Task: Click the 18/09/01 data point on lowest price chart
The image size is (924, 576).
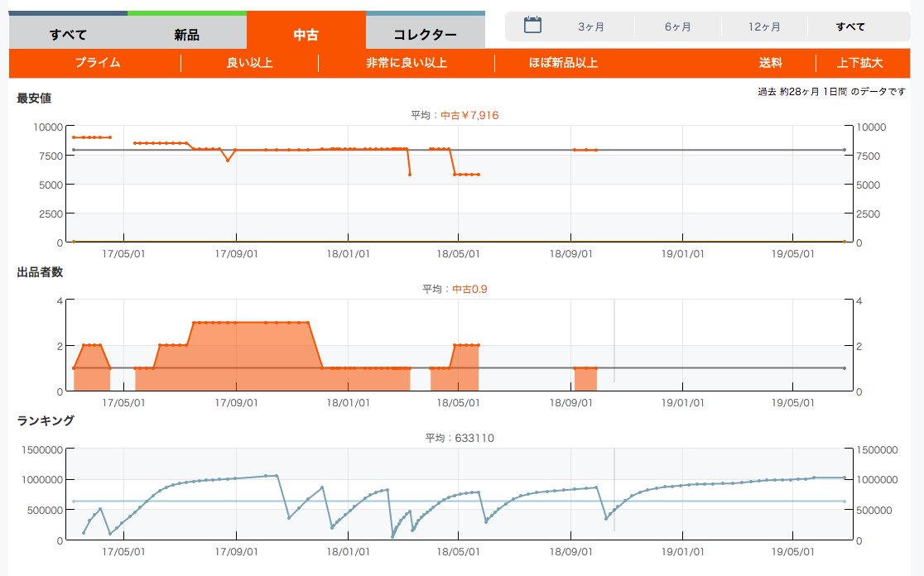Action: point(575,150)
